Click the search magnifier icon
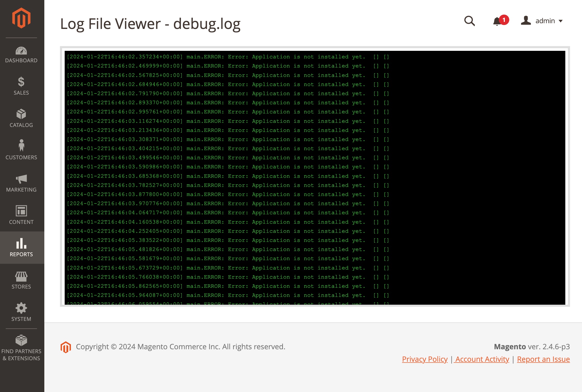This screenshot has width=582, height=392. pos(470,21)
